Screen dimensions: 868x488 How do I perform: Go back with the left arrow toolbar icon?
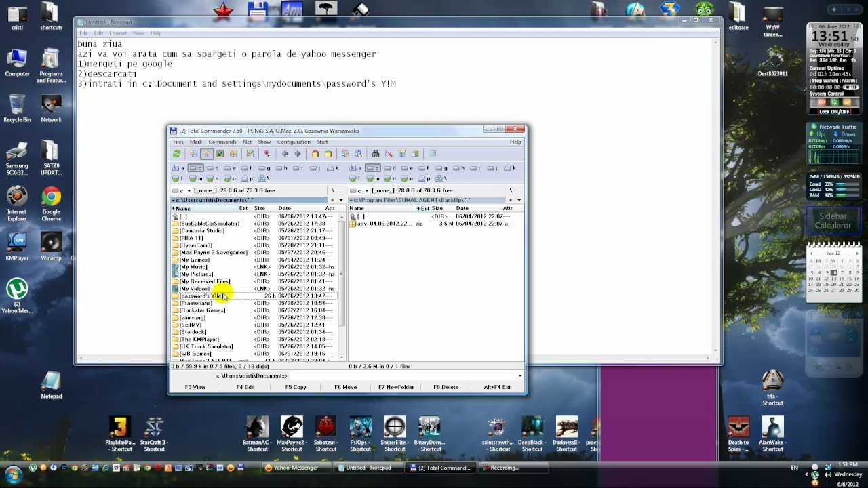click(285, 154)
